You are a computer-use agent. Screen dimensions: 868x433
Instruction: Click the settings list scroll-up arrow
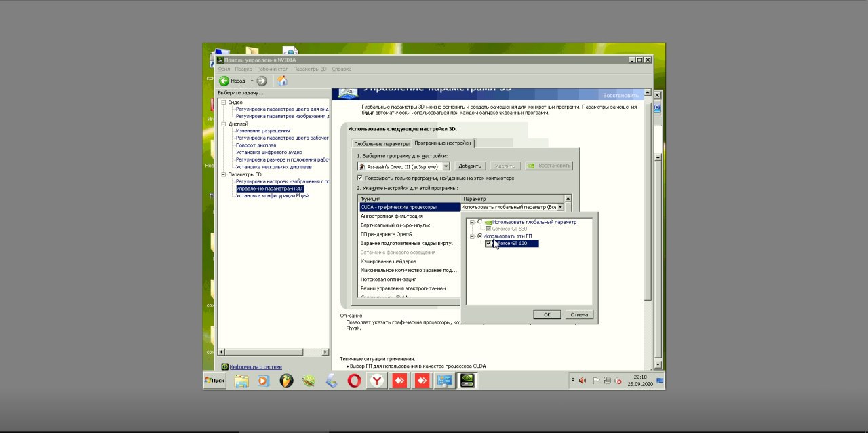(x=568, y=198)
